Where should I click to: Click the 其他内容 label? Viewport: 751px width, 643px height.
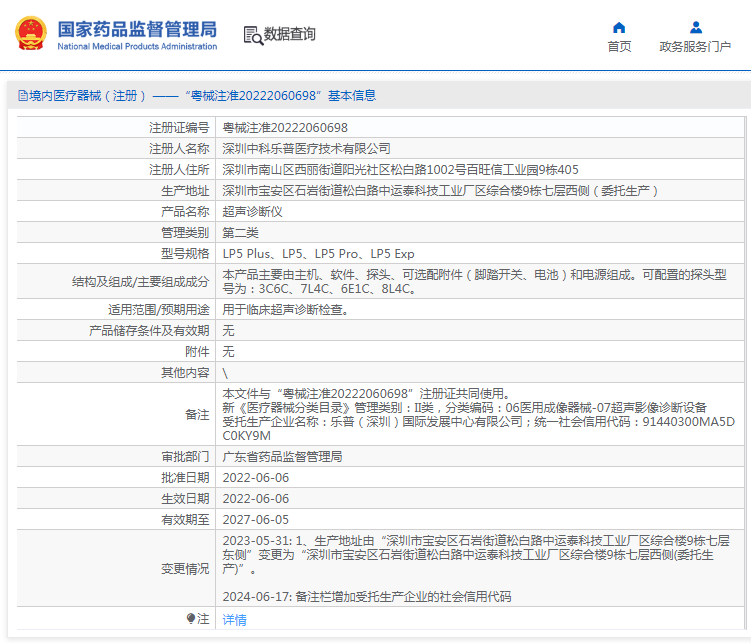pyautogui.click(x=185, y=373)
